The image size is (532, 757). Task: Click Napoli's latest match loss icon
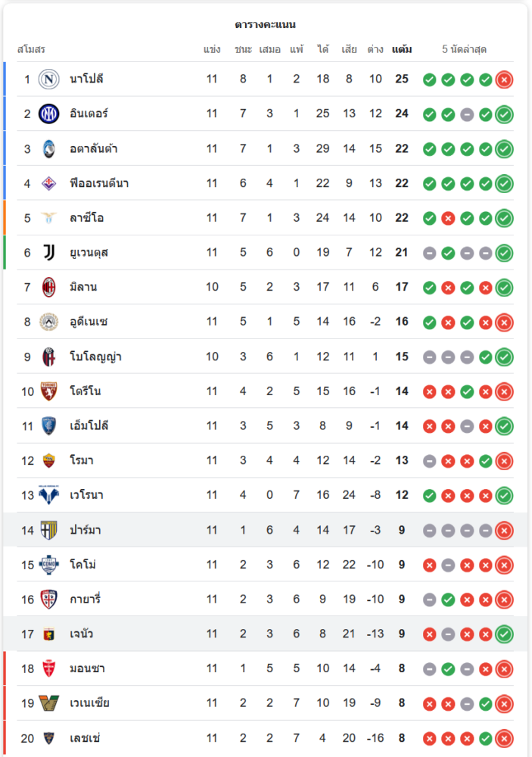[x=504, y=79]
